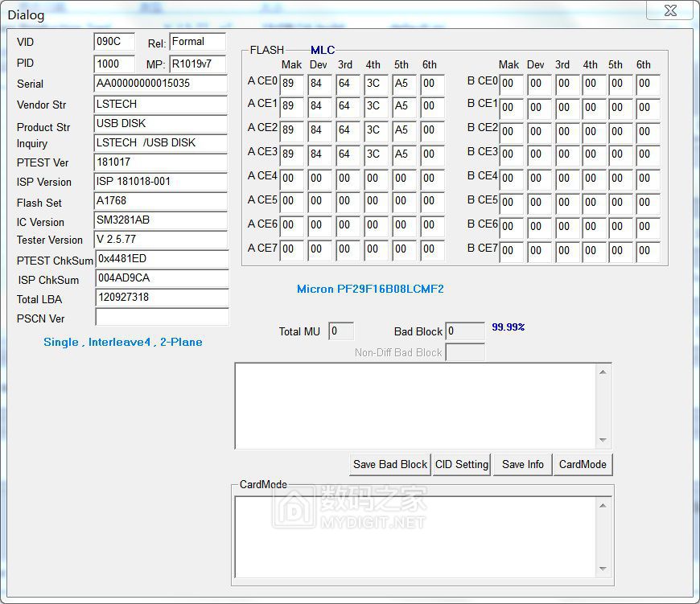700x604 pixels.
Task: Click the IC Version field SM3281AB
Action: point(160,220)
